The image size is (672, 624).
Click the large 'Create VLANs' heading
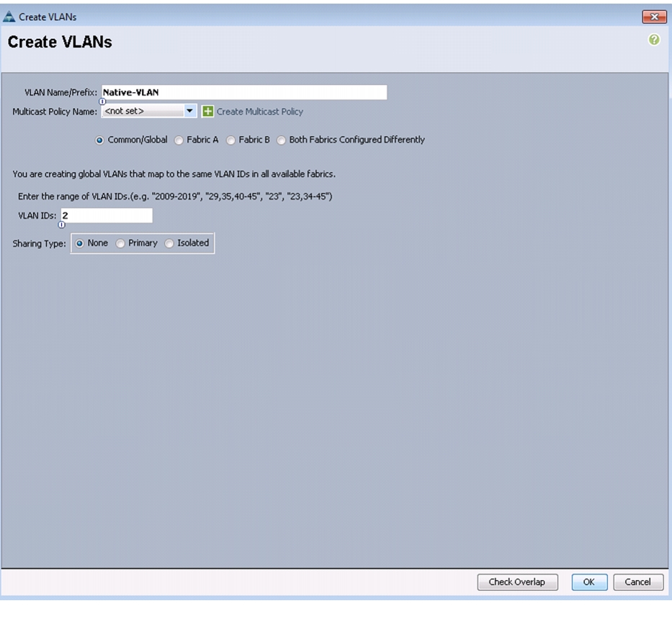(60, 42)
